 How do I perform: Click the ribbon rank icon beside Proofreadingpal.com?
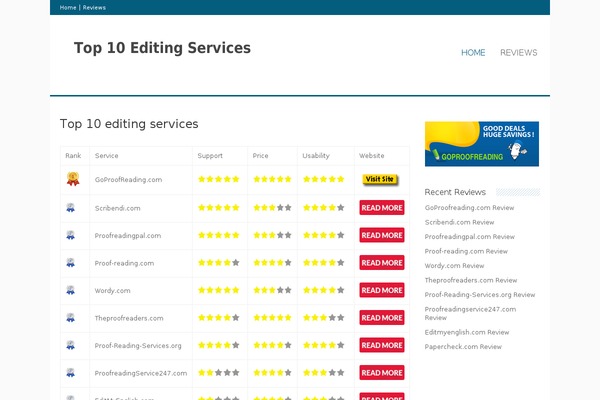(70, 235)
